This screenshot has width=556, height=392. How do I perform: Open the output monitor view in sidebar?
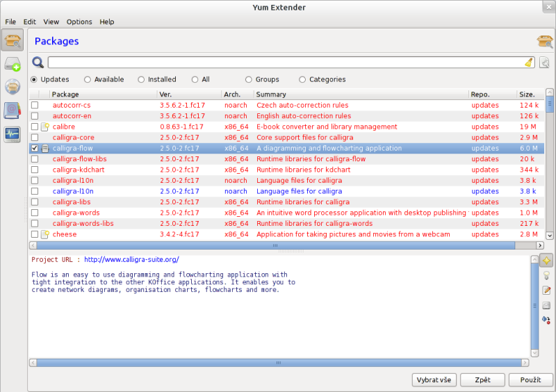coord(13,133)
